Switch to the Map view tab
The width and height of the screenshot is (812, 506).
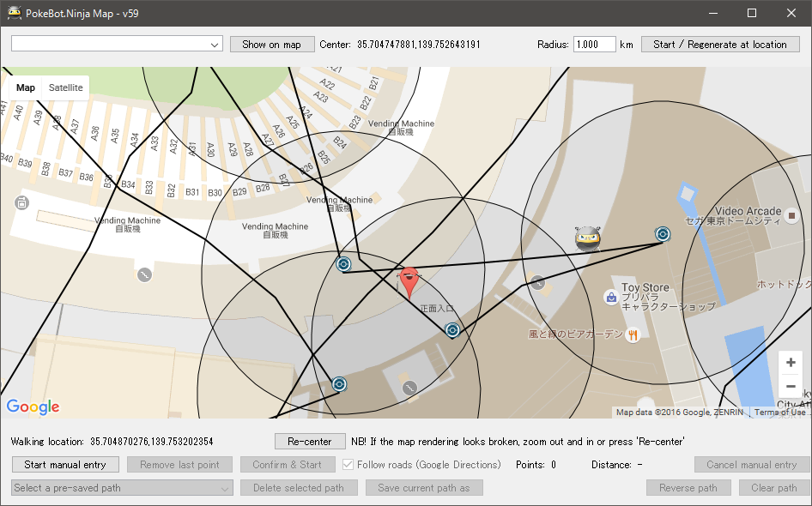point(26,87)
